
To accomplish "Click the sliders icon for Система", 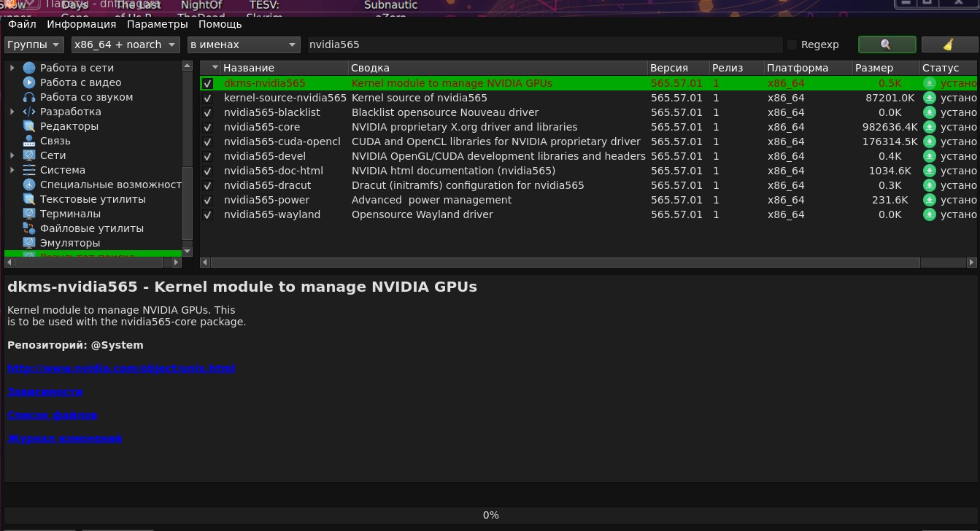I will [29, 170].
